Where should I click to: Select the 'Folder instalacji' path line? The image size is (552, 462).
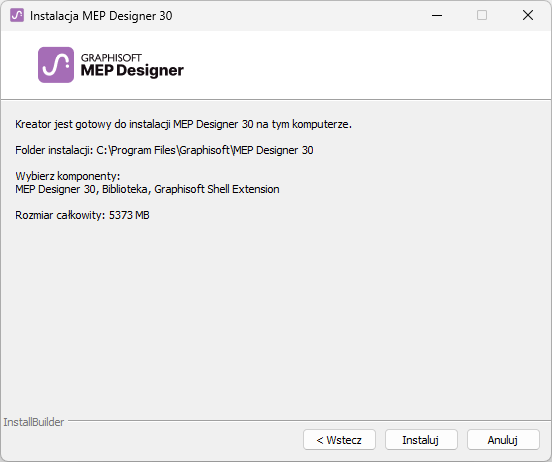coord(164,150)
